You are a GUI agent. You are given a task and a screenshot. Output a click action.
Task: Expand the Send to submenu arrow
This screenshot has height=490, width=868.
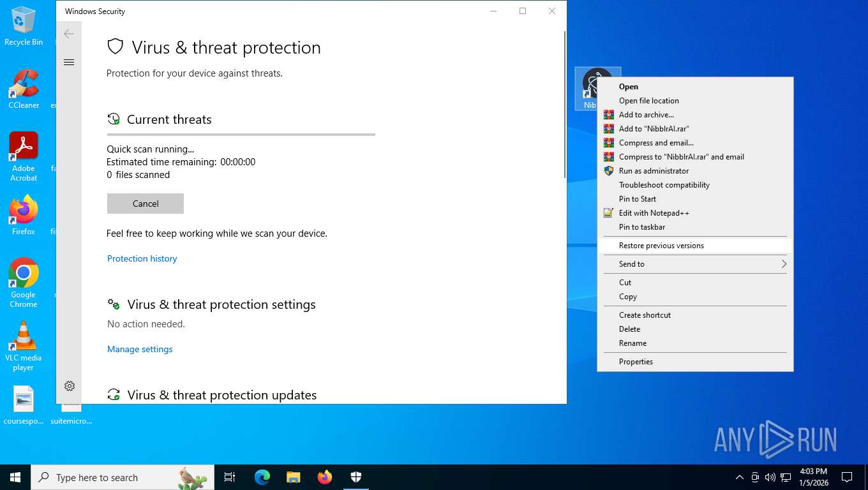click(x=784, y=264)
